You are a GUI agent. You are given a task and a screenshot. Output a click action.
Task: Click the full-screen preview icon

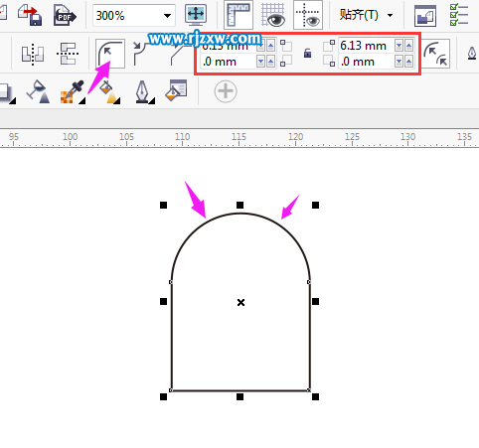196,15
